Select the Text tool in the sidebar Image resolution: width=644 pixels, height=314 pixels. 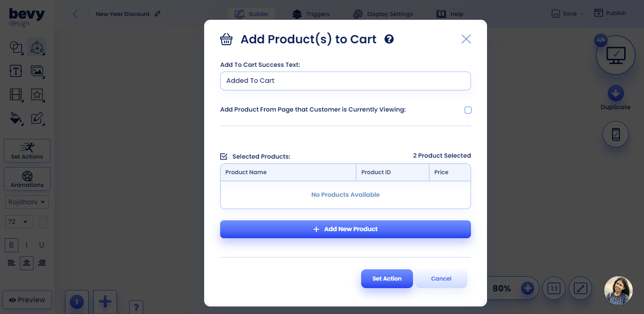(x=16, y=71)
